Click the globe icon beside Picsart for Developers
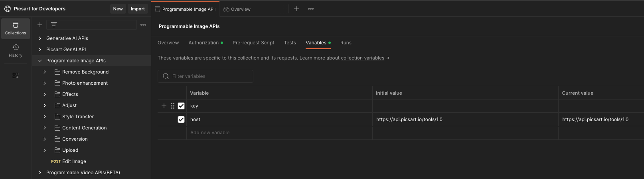This screenshot has width=644, height=179. click(8, 9)
